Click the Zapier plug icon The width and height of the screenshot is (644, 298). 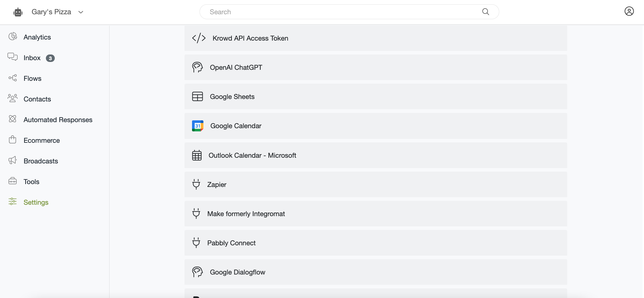196,184
